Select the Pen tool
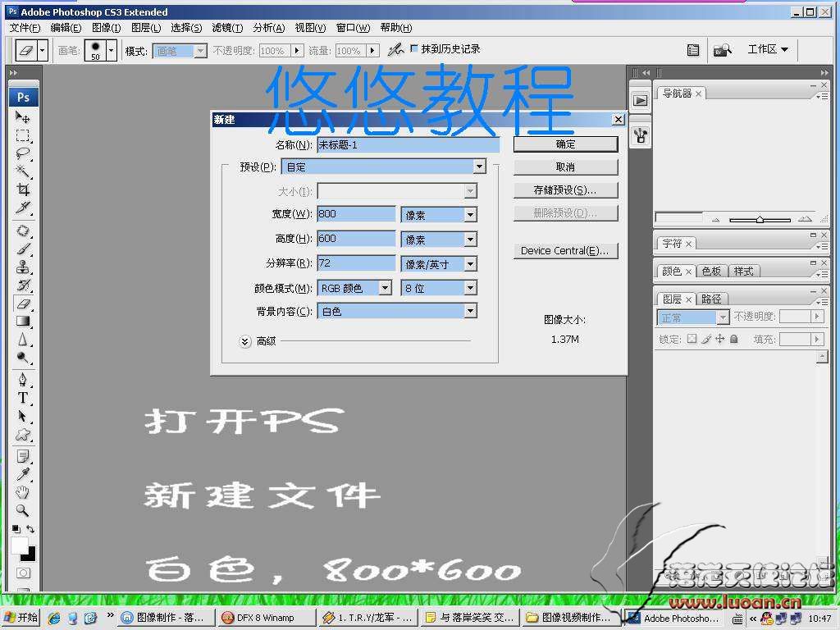Screen dimensions: 840x630 (x=22, y=380)
